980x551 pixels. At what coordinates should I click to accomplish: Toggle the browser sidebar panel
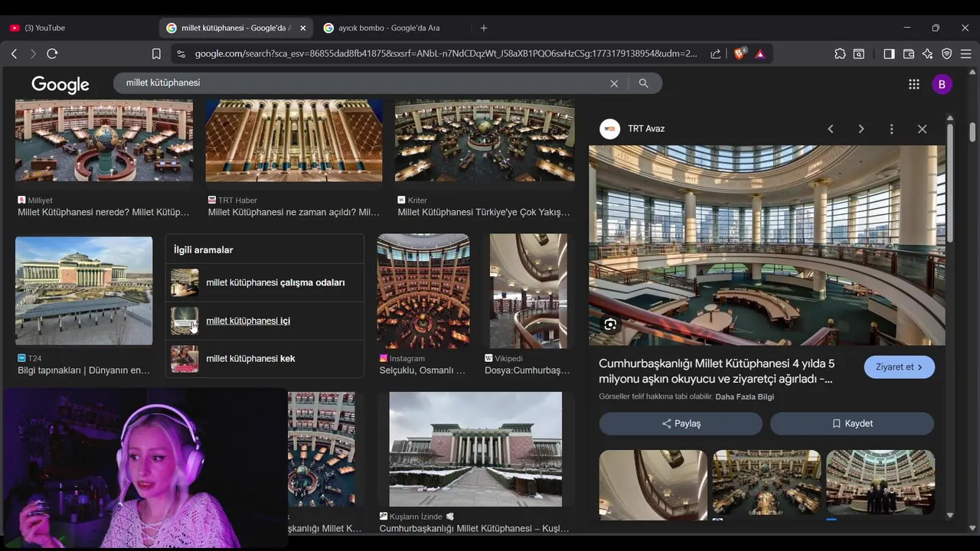(889, 54)
